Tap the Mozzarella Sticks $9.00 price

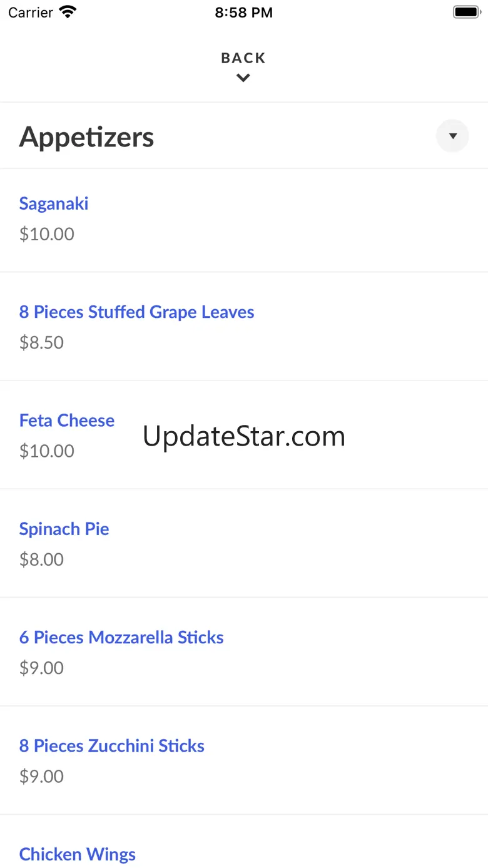pyautogui.click(x=41, y=668)
